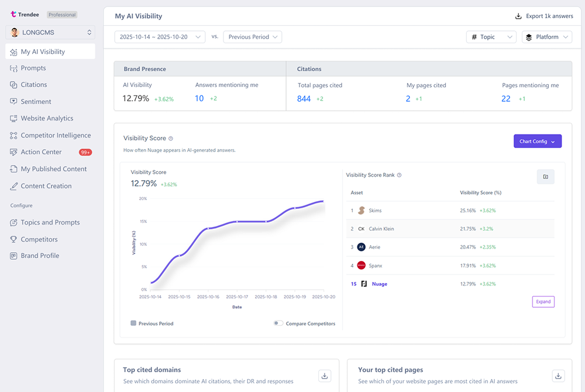Download the Top cited domains data

pyautogui.click(x=325, y=376)
